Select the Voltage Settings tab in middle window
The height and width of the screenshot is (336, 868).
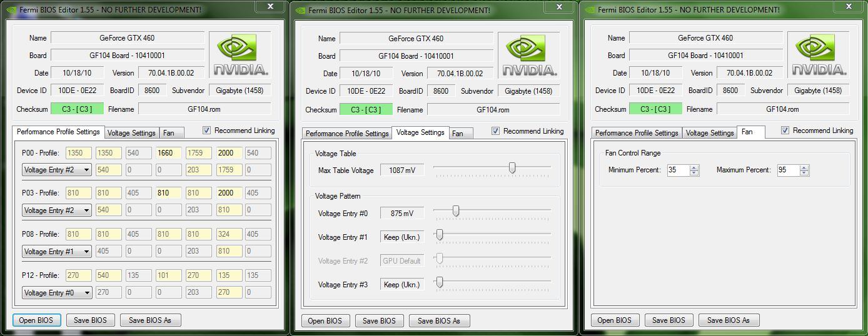(x=420, y=132)
